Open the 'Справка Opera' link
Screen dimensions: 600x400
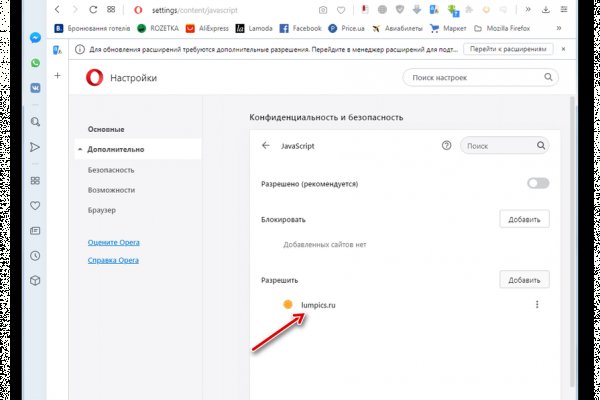pos(111,261)
